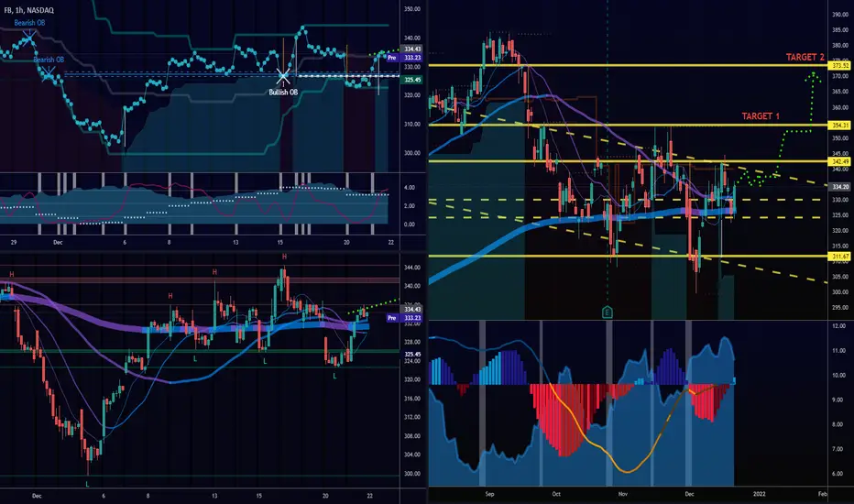
Task: Click the 2022 label on the time axis
Action: click(760, 494)
